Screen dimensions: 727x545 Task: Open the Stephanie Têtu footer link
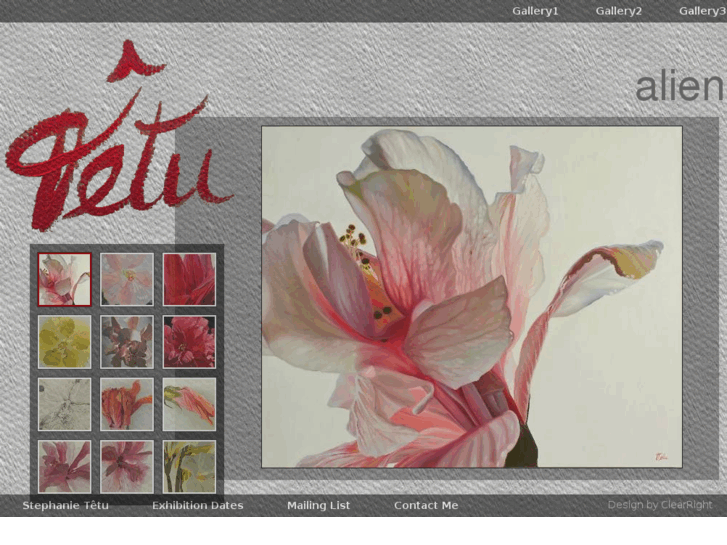(65, 505)
